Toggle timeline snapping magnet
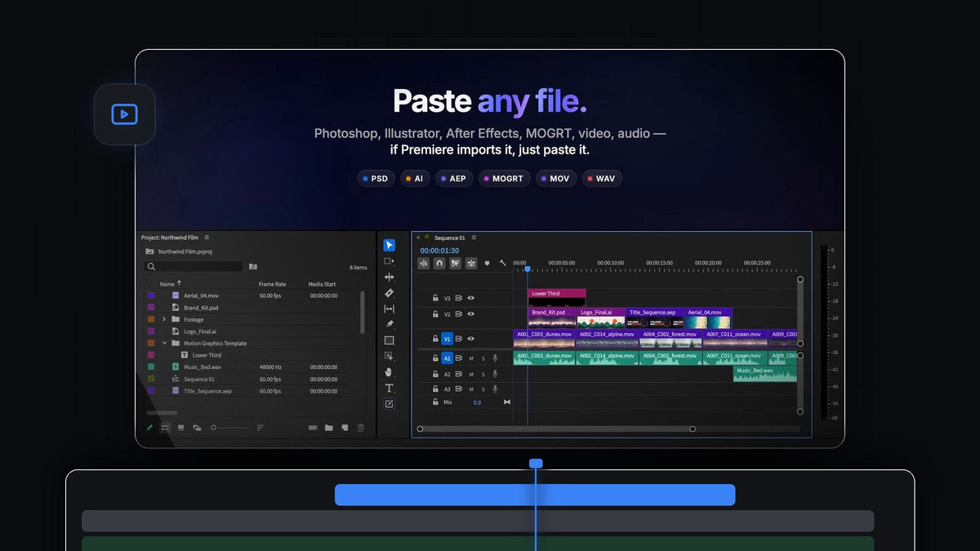 [x=439, y=264]
